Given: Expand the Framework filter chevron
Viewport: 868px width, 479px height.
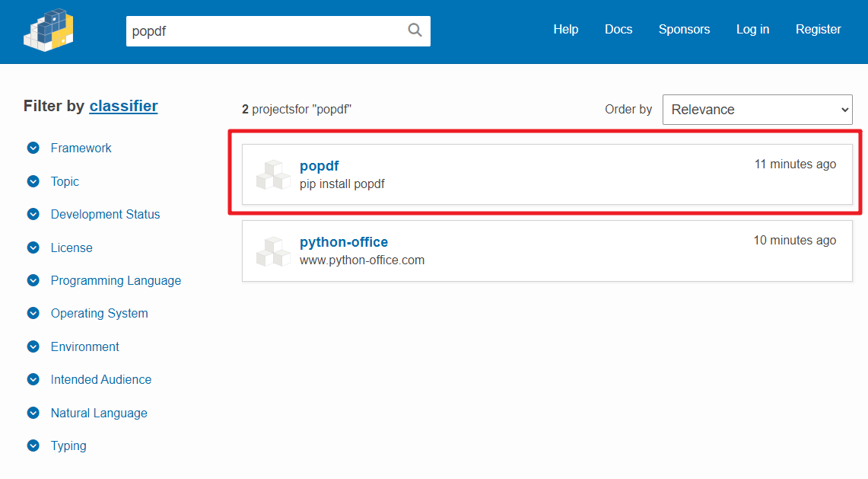Looking at the screenshot, I should click(x=33, y=148).
